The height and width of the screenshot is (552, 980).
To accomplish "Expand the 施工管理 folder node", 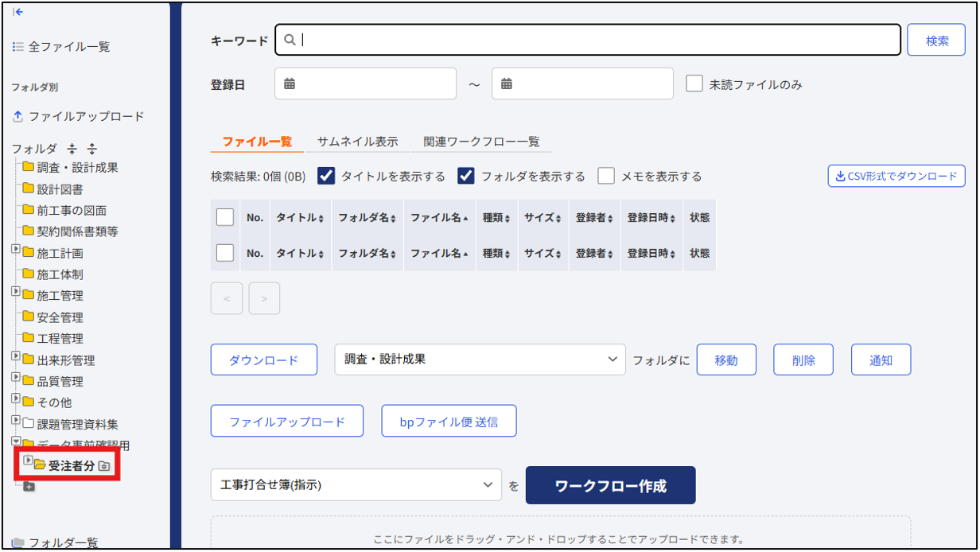I will (16, 293).
